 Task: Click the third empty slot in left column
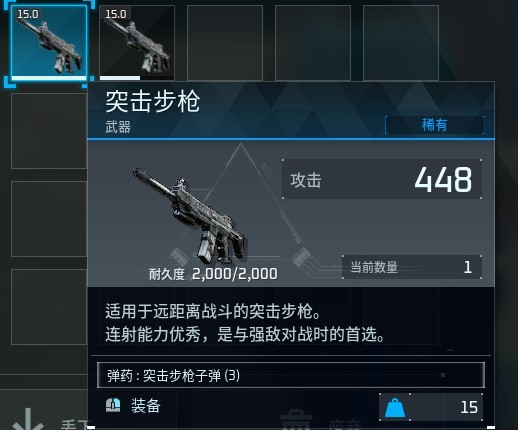tap(49, 307)
